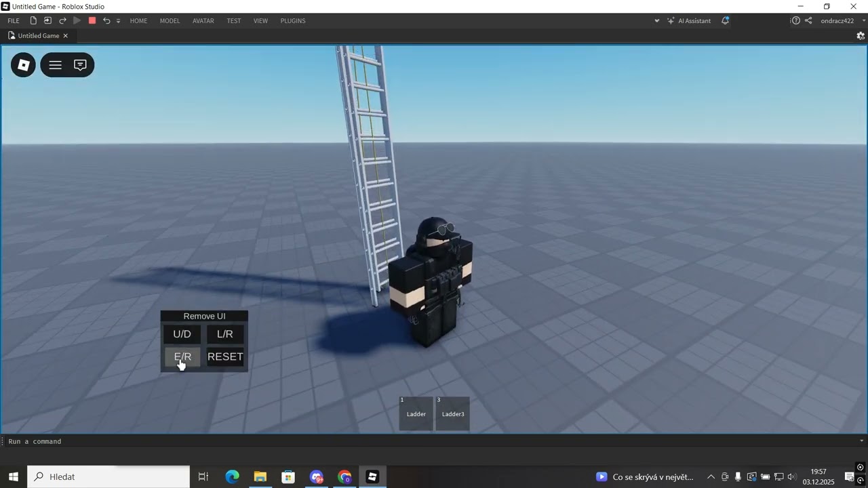The image size is (868, 488).
Task: Switch to the MODEL ribbon tab
Action: point(170,21)
